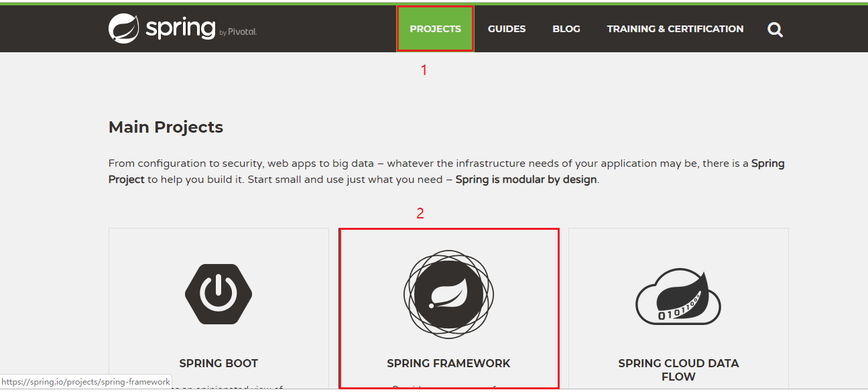Open the BLOG section
This screenshot has width=868, height=392.
point(566,29)
